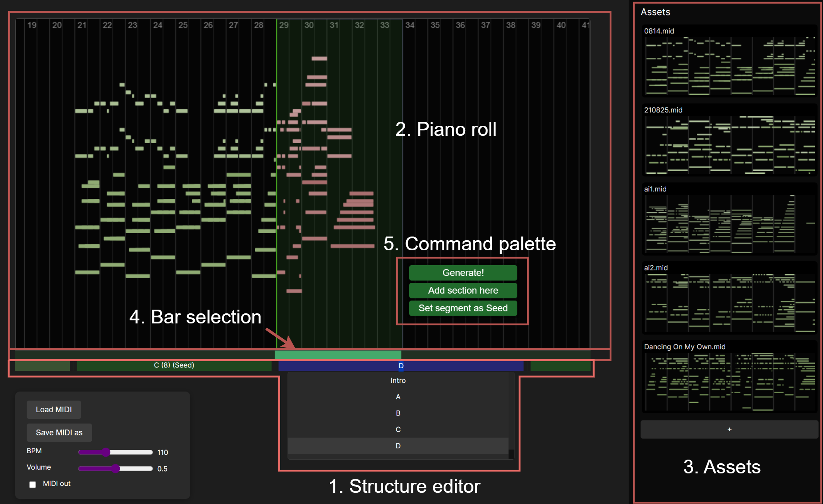Pick section type C in dropdown
This screenshot has height=504, width=823.
tap(398, 429)
